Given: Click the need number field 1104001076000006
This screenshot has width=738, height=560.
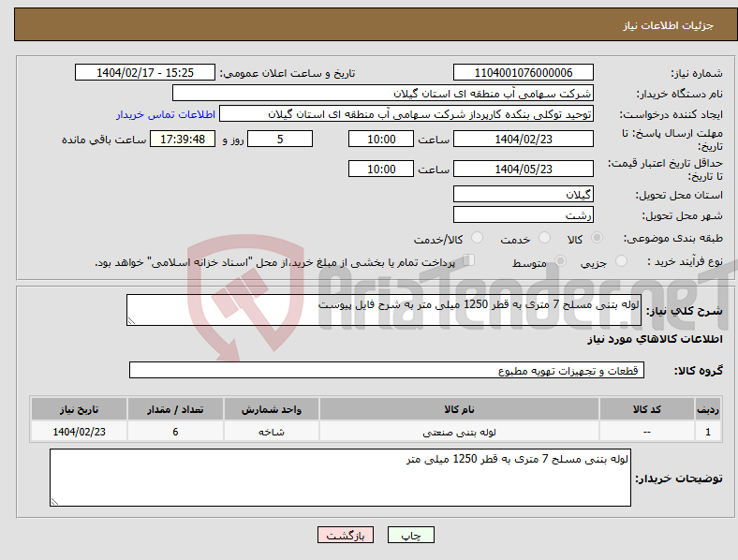Looking at the screenshot, I should point(523,72).
